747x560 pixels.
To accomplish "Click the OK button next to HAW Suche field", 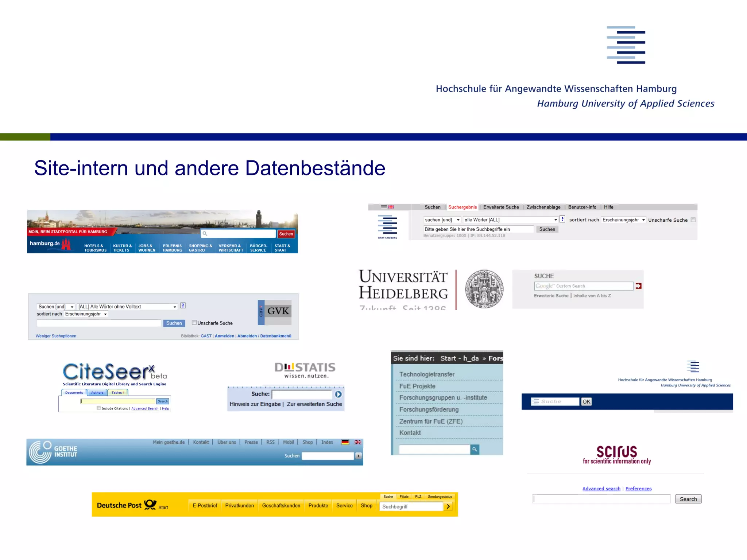I will [586, 401].
